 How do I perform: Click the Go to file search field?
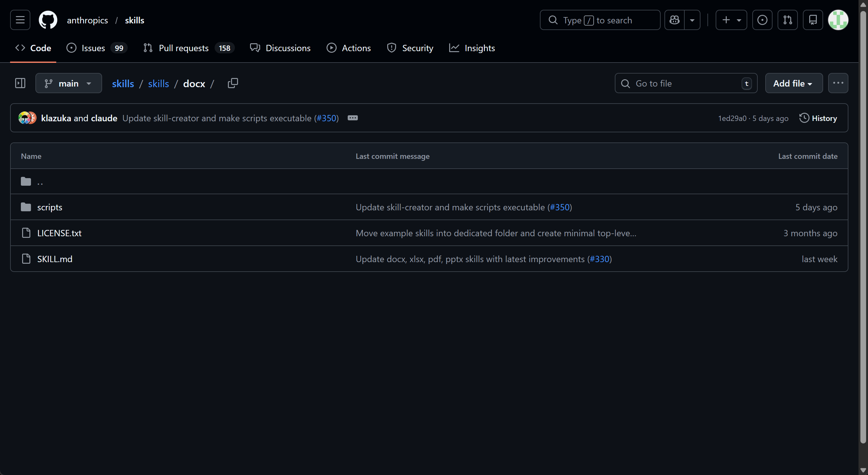click(x=686, y=83)
